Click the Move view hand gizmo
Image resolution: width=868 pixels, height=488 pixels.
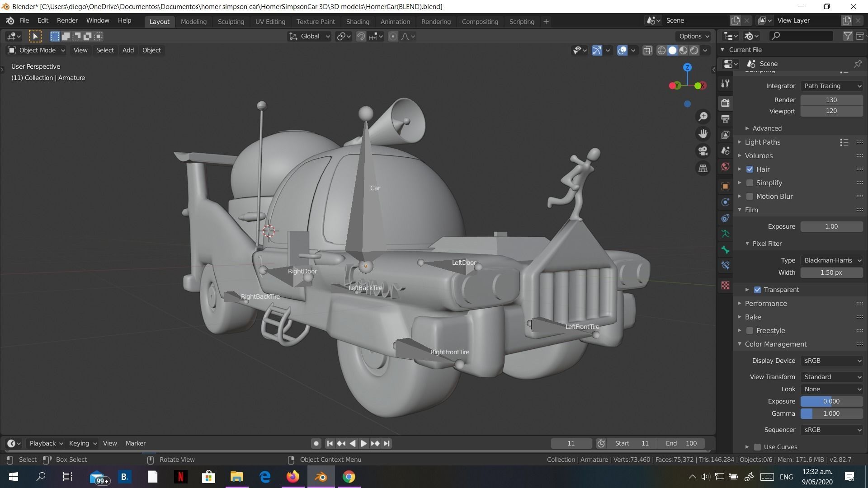click(703, 134)
